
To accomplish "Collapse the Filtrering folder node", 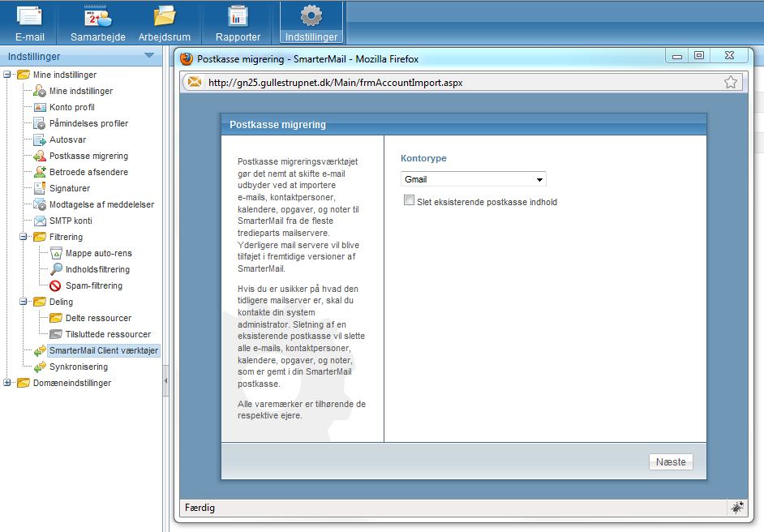I will click(23, 237).
